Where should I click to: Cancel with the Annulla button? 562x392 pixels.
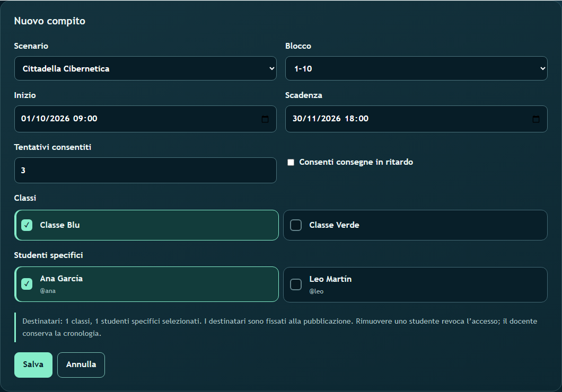click(x=81, y=365)
